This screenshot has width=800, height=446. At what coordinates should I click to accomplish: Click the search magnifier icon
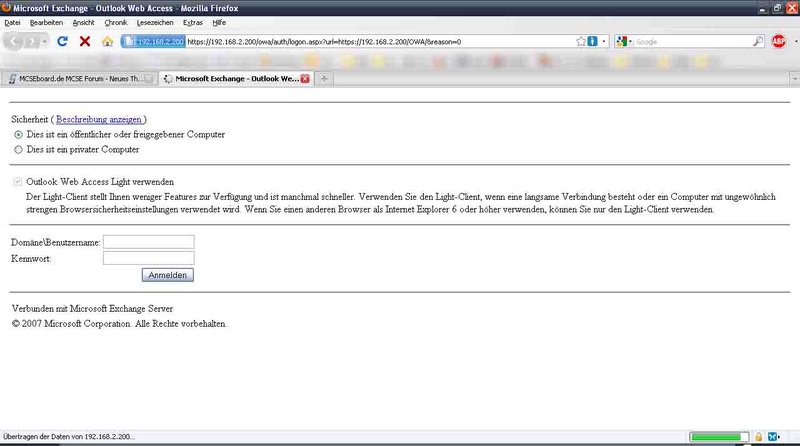[x=758, y=41]
